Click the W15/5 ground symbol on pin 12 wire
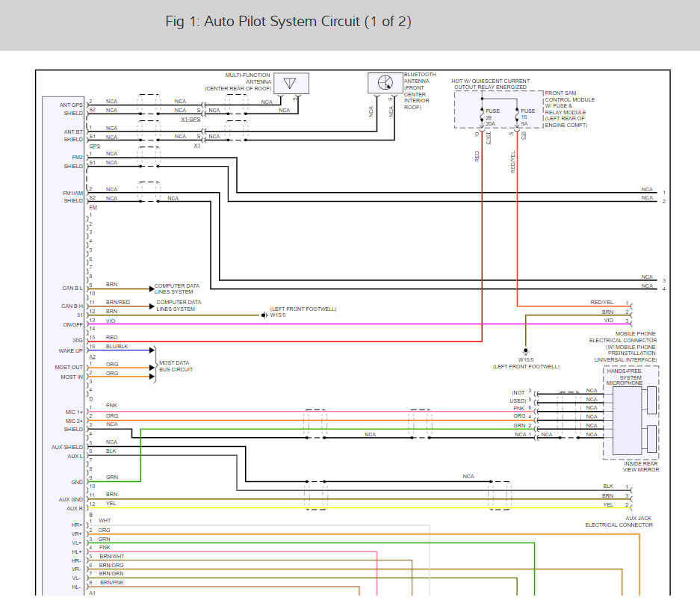The image size is (700, 612). (264, 315)
